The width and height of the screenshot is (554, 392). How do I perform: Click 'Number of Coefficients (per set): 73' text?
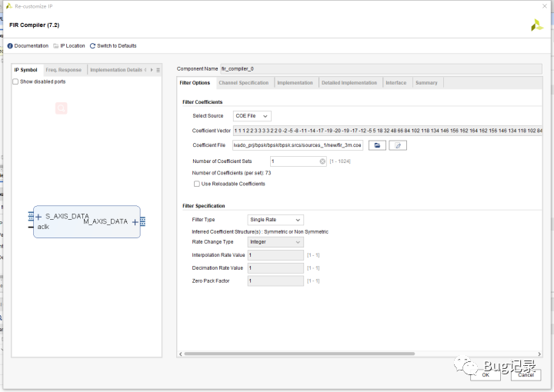232,173
